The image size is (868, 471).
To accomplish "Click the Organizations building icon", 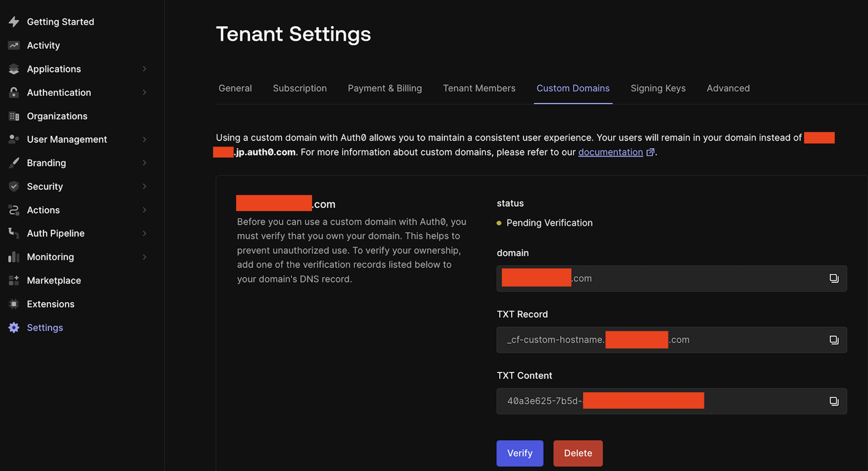I will click(x=14, y=116).
